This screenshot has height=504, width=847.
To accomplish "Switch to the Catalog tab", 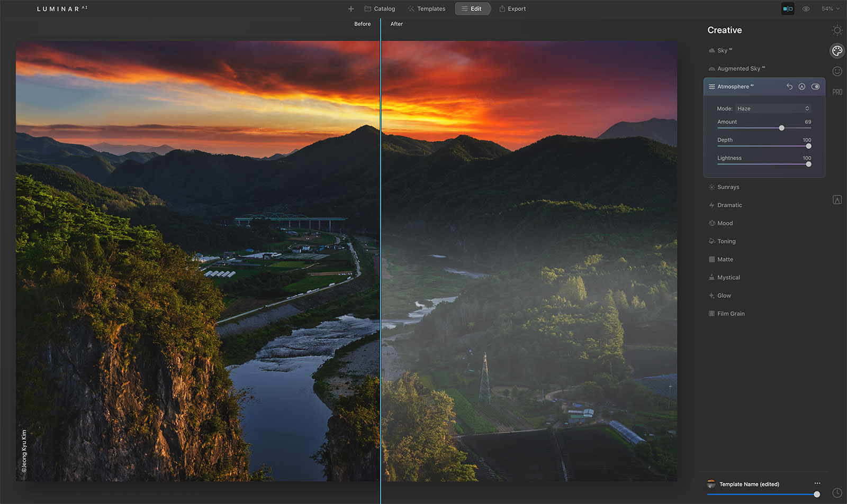I will pyautogui.click(x=380, y=9).
